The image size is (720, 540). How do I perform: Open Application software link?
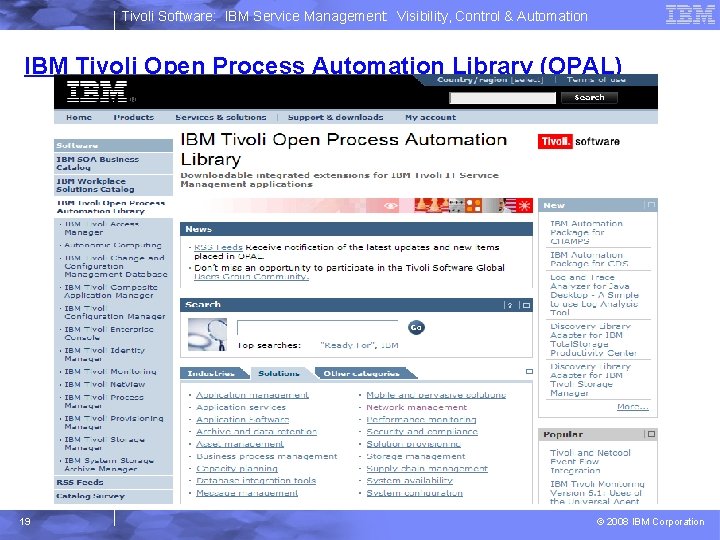click(242, 419)
